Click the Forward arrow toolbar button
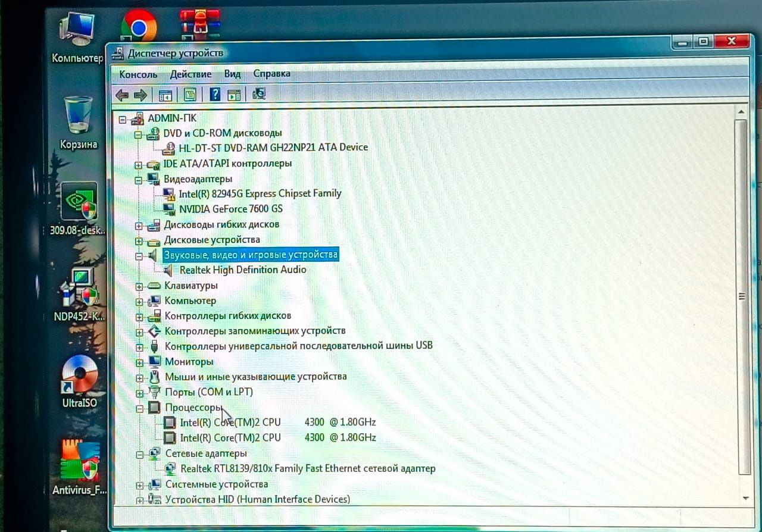 140,95
